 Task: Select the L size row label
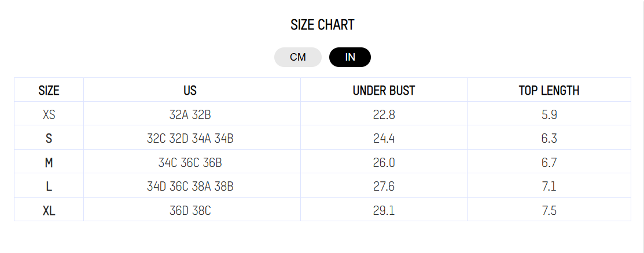pyautogui.click(x=49, y=187)
